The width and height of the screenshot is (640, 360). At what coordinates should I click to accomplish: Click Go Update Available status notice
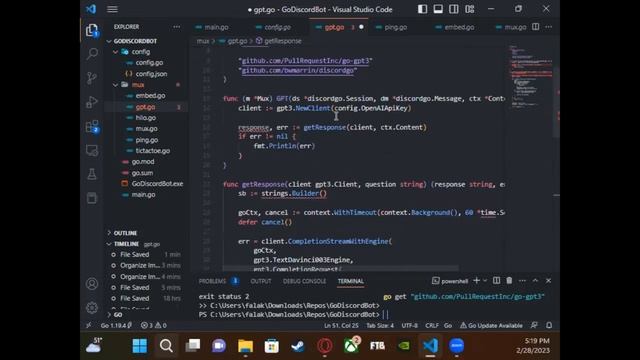(491, 326)
